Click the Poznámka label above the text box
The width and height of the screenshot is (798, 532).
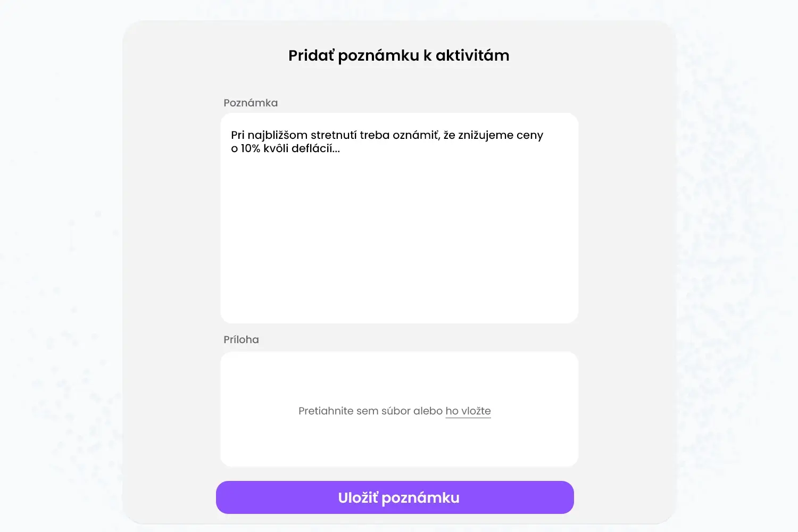point(251,103)
